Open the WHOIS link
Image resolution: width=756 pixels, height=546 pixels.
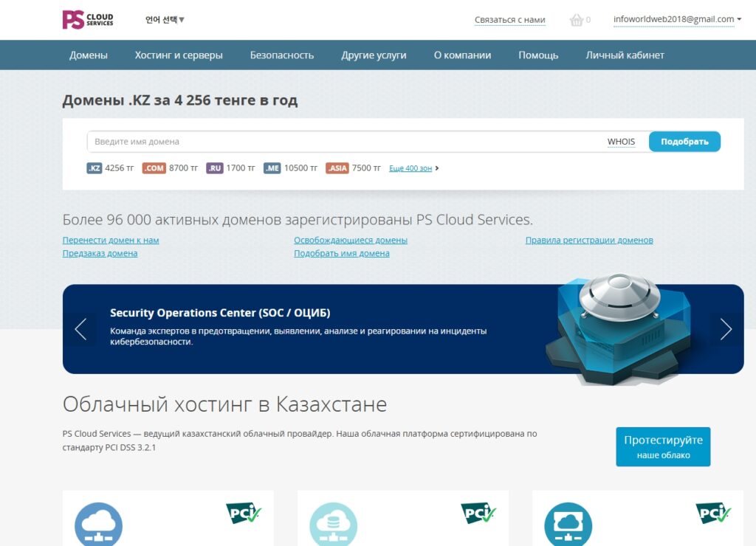621,142
